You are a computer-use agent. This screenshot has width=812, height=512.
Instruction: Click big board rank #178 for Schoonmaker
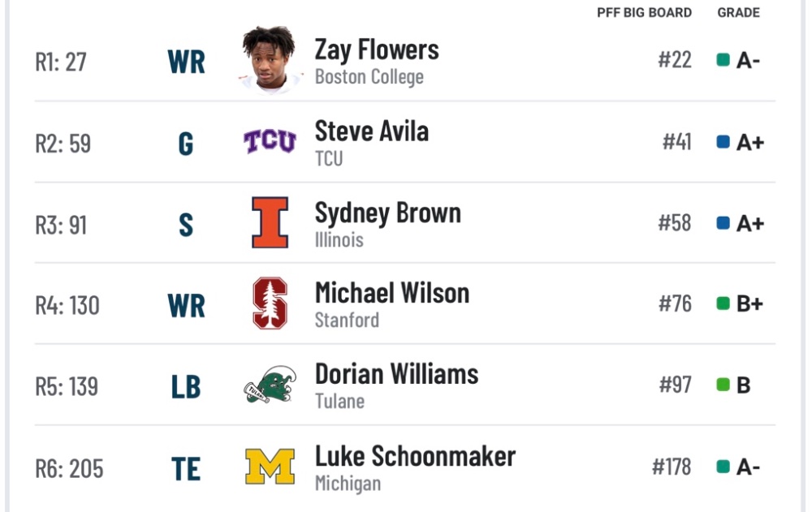(x=672, y=467)
